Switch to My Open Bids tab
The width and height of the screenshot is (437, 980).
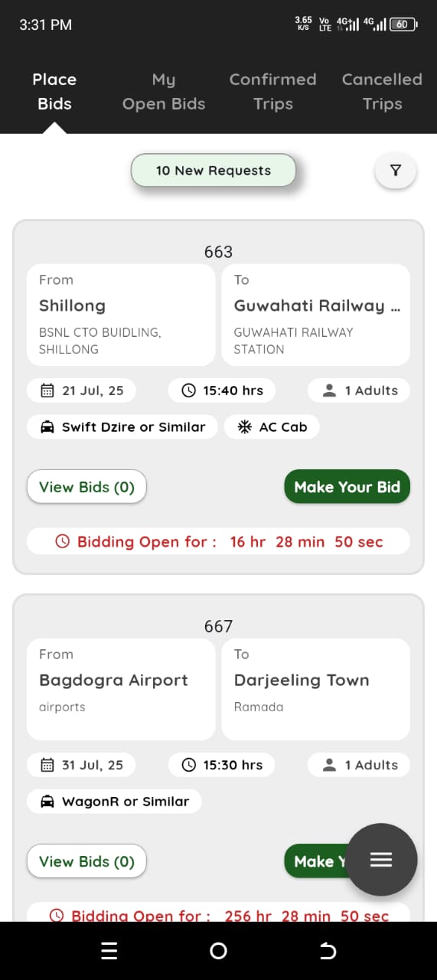[164, 91]
